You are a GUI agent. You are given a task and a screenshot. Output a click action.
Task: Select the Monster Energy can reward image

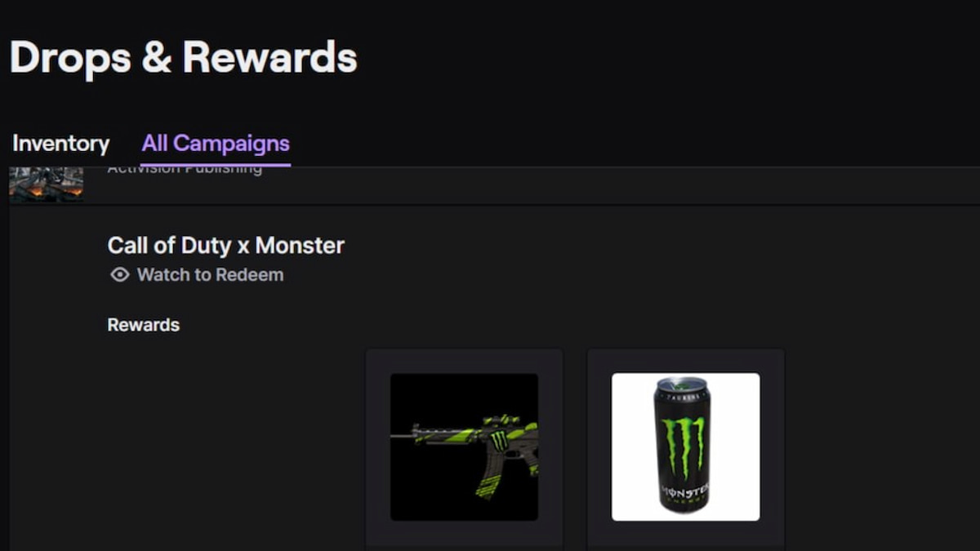coord(685,447)
